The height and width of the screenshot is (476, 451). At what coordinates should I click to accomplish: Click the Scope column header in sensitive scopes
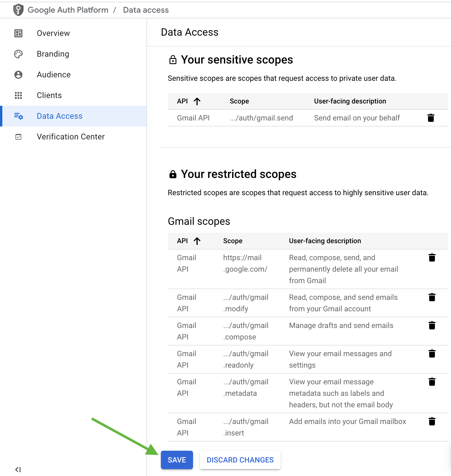click(x=239, y=101)
